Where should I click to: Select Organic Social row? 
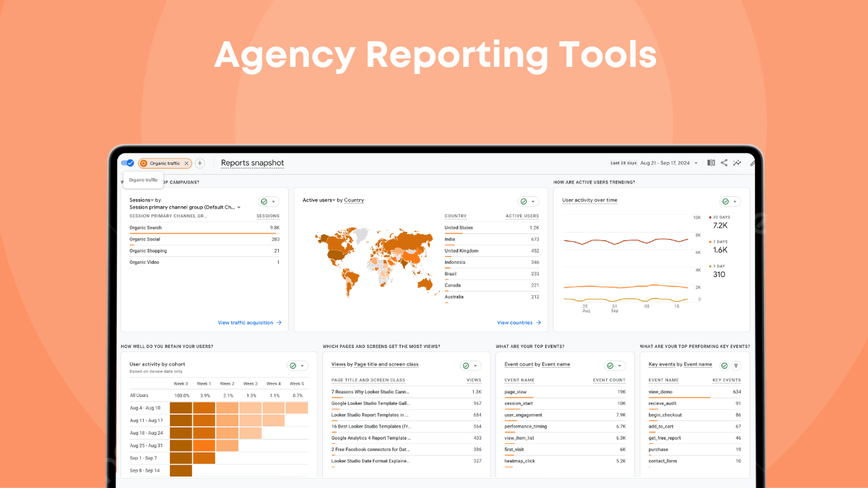[204, 240]
